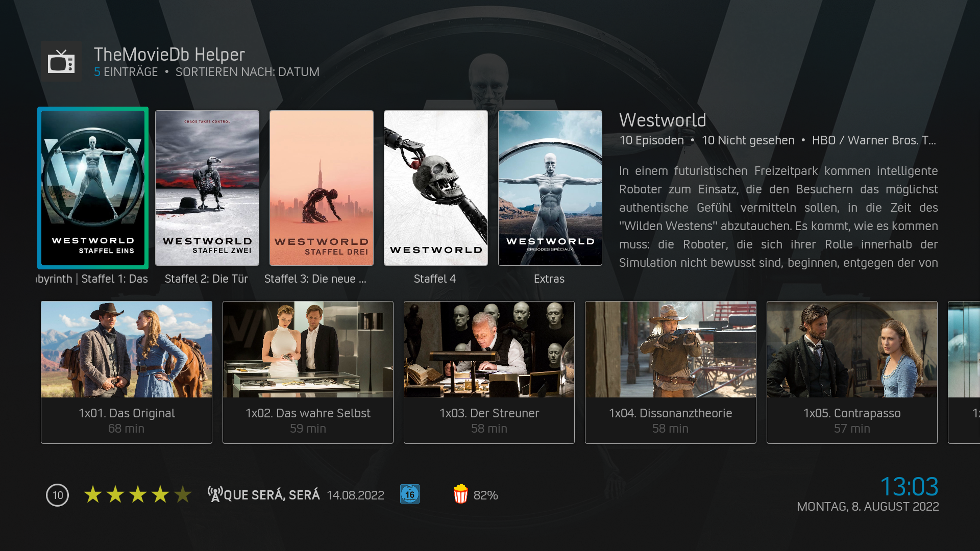Click the 'Montag, 8. August 2022' date
980x551 pixels.
tap(868, 507)
